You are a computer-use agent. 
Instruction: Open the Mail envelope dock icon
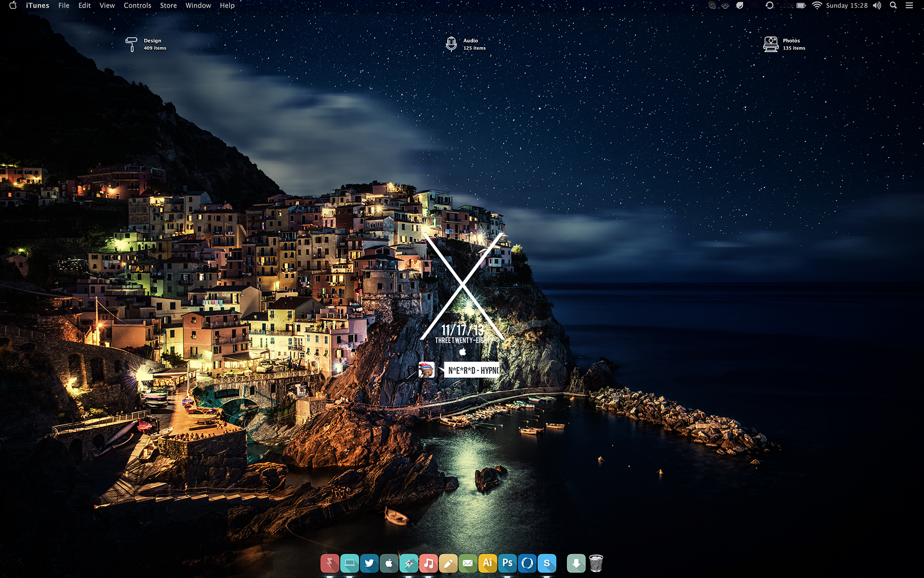click(468, 563)
